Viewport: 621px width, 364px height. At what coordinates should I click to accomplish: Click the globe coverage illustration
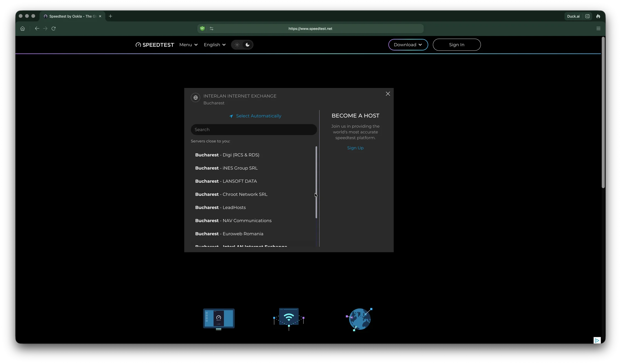point(359,319)
